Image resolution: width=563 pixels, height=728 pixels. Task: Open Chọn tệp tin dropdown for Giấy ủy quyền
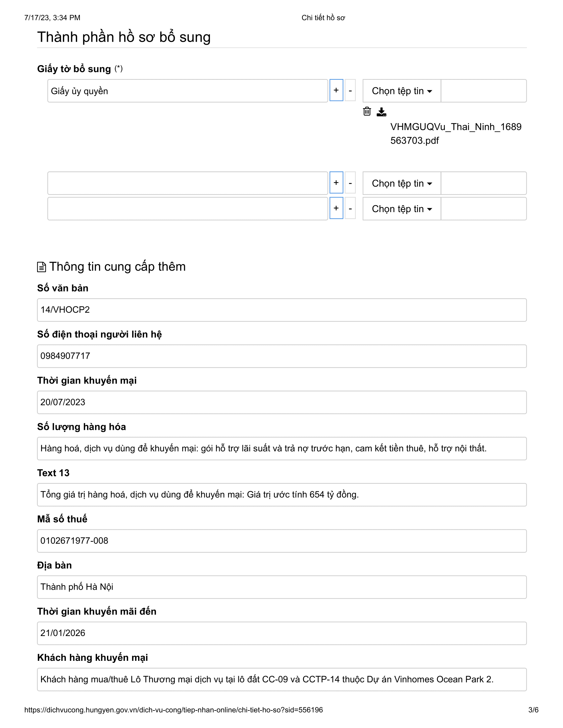coord(402,91)
